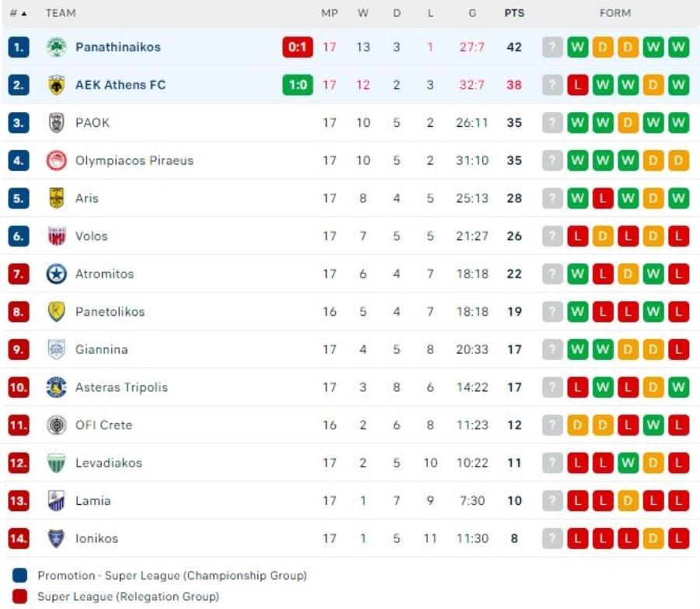Click the red 0:1 live score badge
700x609 pixels.
[297, 47]
